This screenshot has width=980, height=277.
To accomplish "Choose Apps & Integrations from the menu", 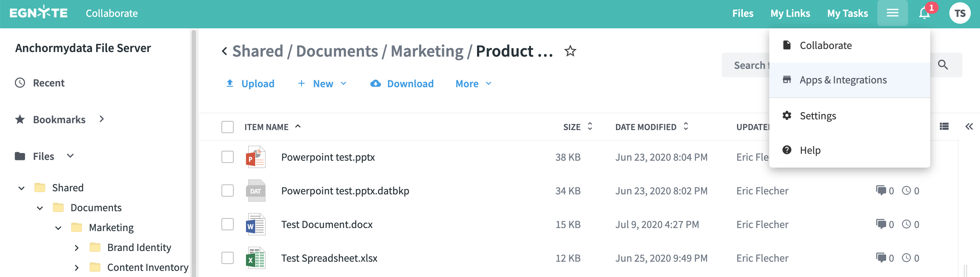I will [x=843, y=80].
